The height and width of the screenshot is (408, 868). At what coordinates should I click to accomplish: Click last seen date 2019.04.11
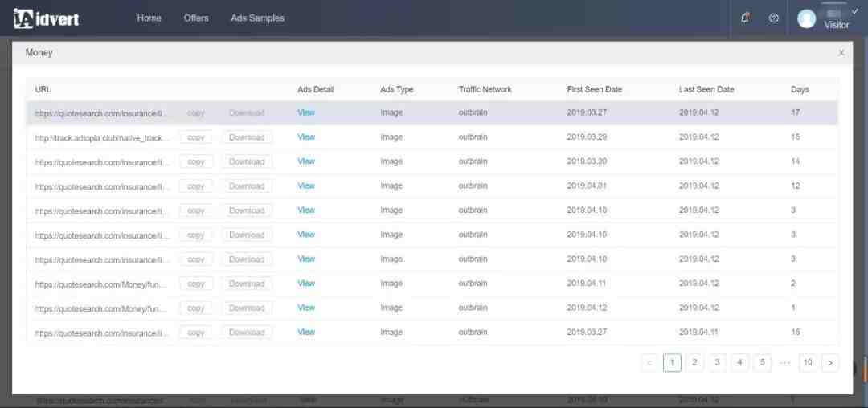point(699,333)
